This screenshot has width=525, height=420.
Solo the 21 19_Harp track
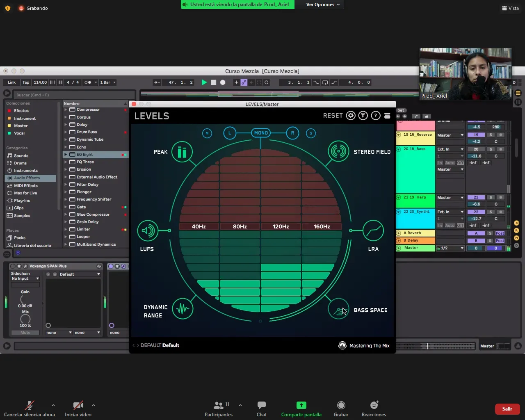[x=491, y=197]
